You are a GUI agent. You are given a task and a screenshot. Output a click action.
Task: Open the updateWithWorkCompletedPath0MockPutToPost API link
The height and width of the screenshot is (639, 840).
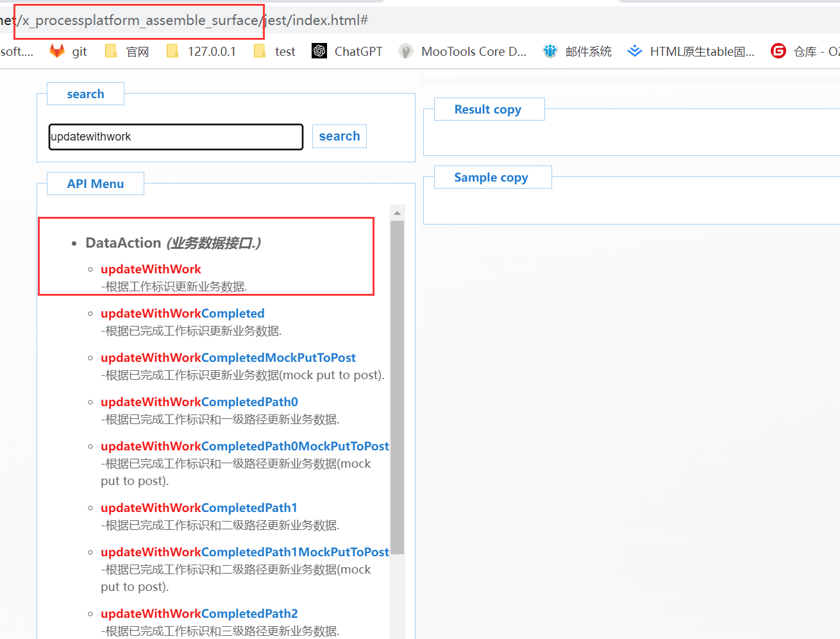(x=245, y=446)
